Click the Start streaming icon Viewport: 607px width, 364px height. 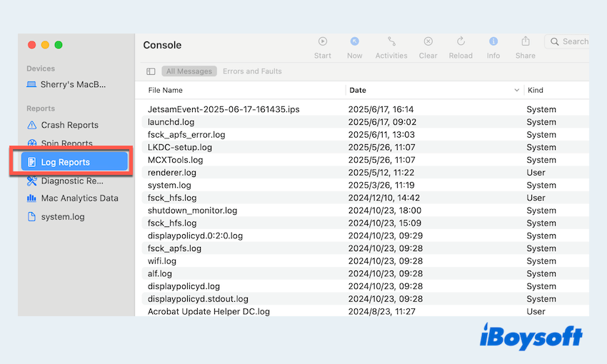[x=323, y=42]
